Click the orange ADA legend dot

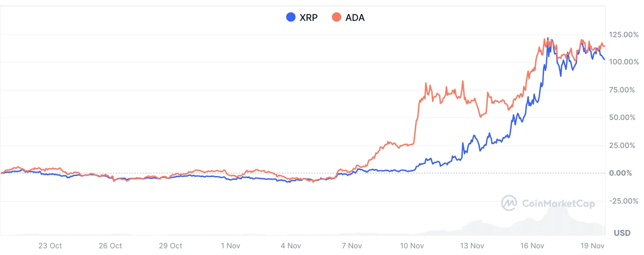[336, 17]
